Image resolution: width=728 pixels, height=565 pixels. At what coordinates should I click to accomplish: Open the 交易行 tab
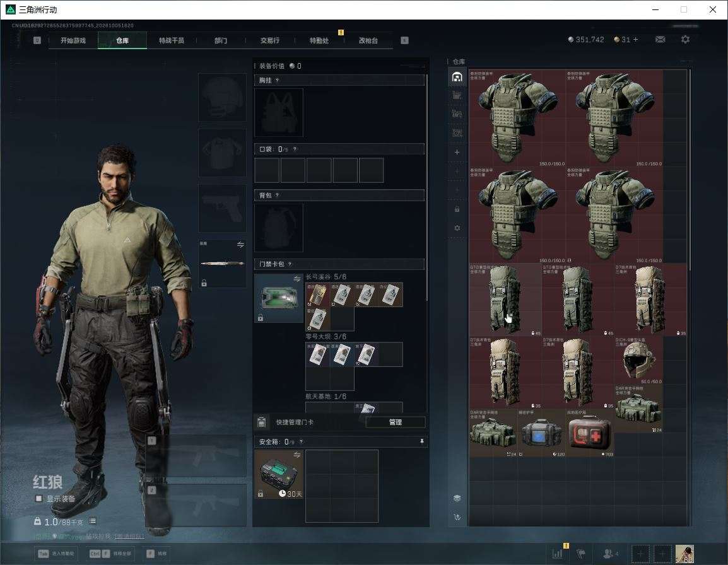(270, 40)
